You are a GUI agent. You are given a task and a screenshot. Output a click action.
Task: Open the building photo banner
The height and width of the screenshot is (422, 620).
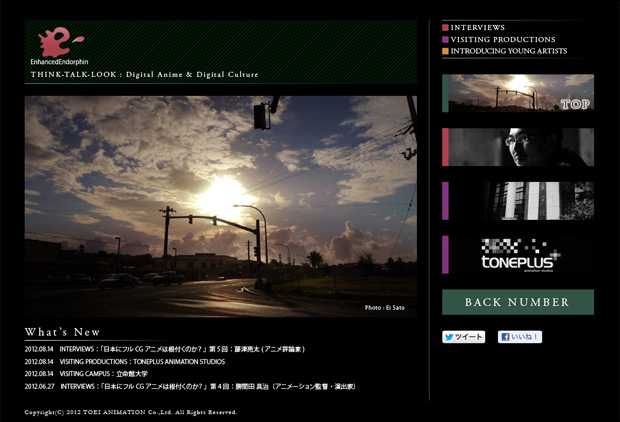520,201
